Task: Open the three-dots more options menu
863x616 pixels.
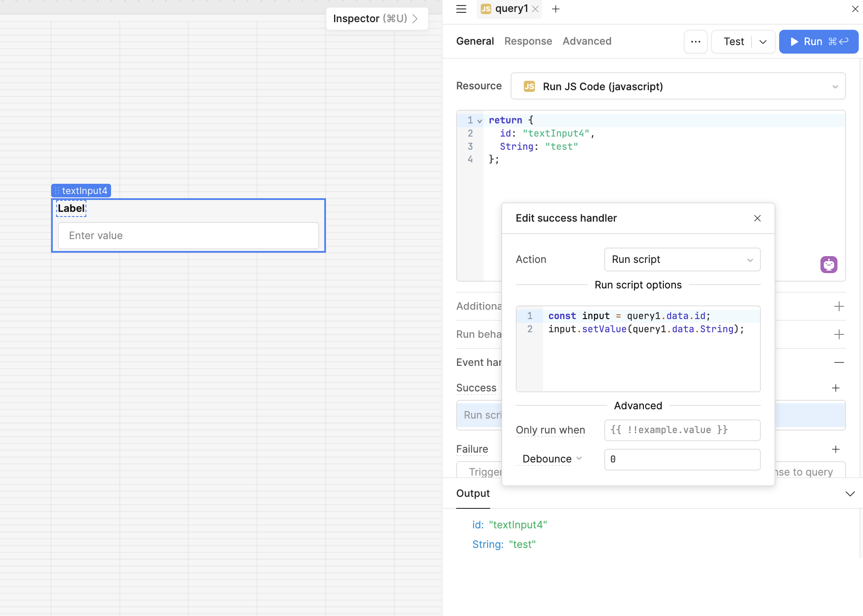Action: [x=695, y=42]
